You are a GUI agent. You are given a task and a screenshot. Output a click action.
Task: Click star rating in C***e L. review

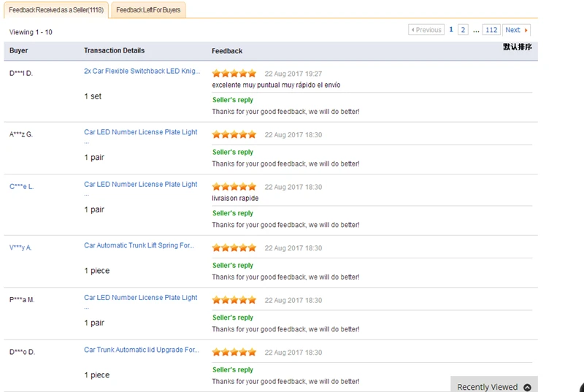point(234,186)
